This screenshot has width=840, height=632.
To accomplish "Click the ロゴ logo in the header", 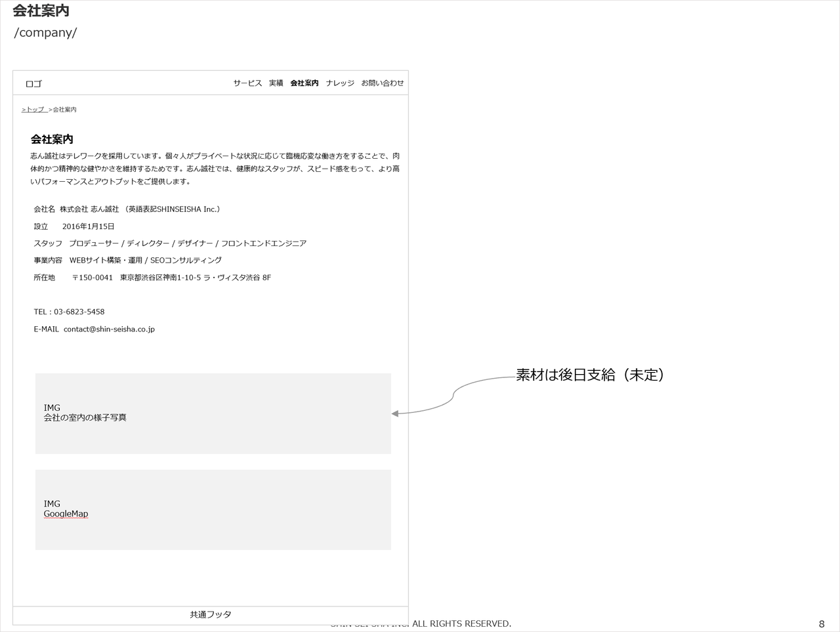I will tap(33, 84).
